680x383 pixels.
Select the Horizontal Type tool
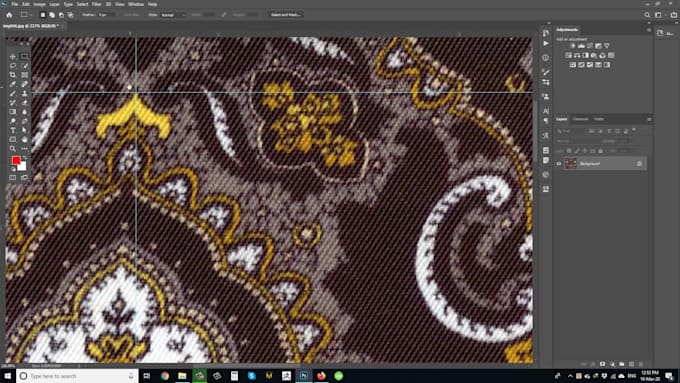(13, 130)
